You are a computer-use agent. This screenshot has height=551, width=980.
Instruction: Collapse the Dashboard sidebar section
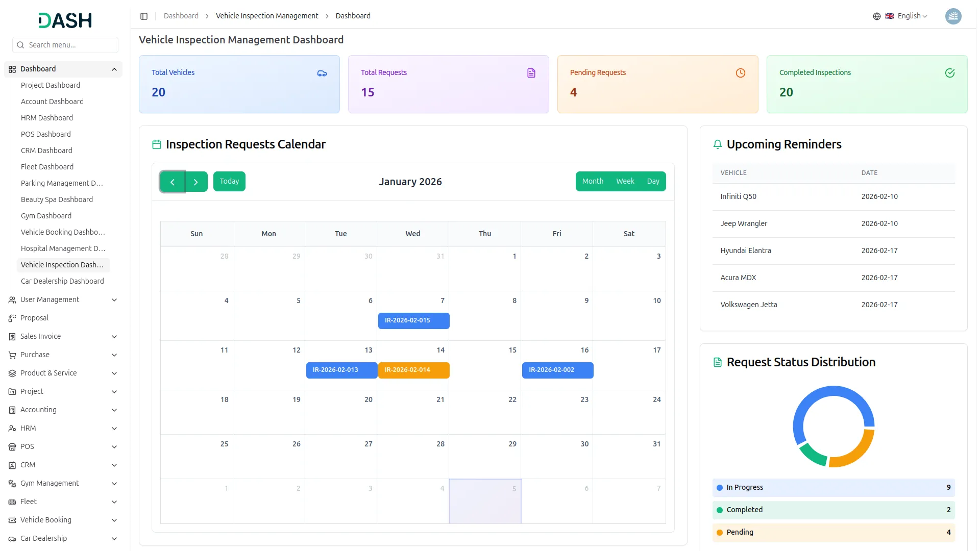pos(114,69)
